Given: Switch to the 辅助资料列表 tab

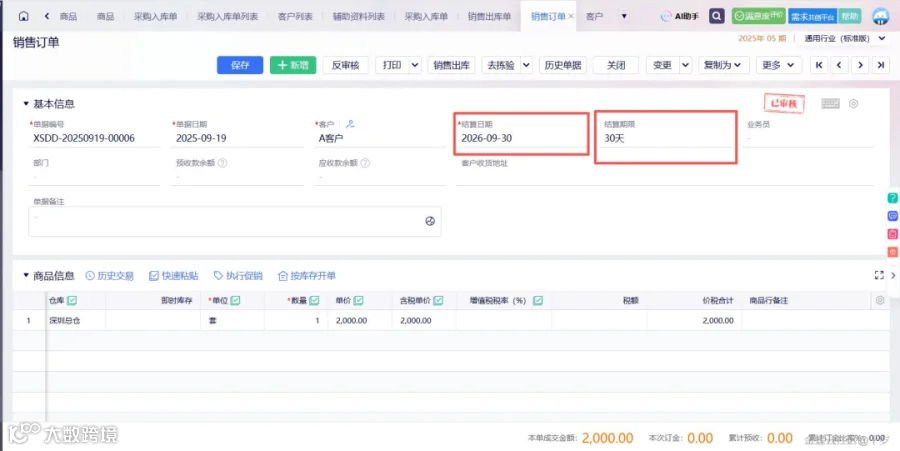Looking at the screenshot, I should click(x=359, y=17).
